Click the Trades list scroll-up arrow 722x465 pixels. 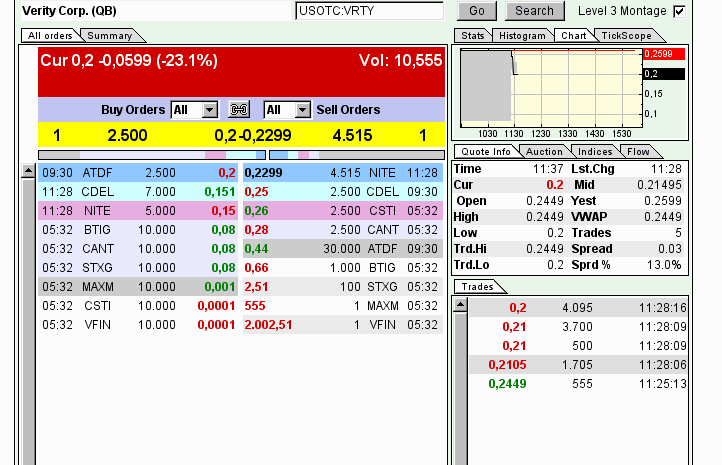point(460,305)
